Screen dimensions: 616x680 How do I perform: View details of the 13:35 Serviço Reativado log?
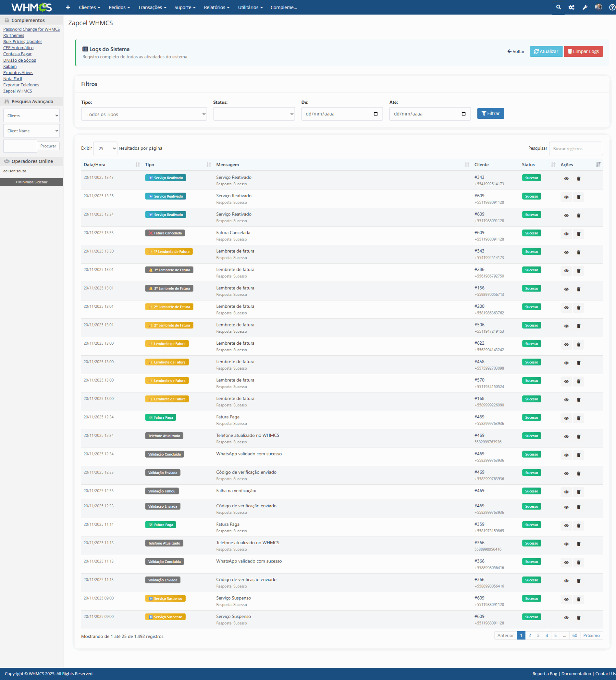pyautogui.click(x=566, y=197)
